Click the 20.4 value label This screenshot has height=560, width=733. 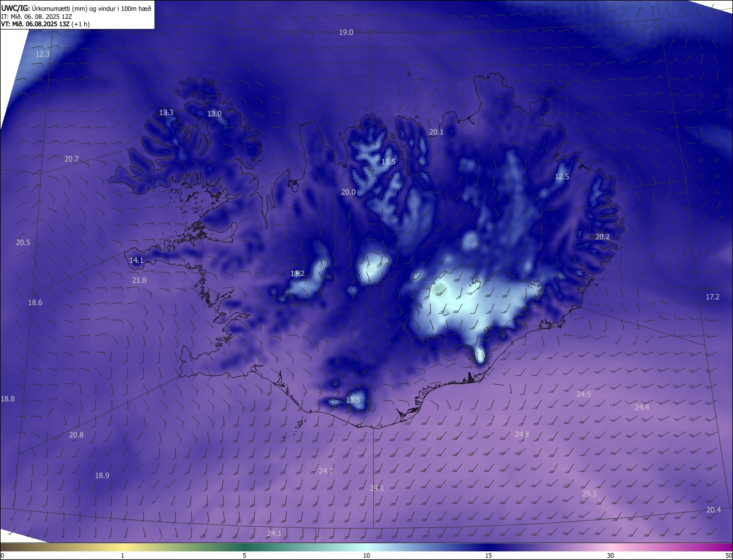point(714,510)
